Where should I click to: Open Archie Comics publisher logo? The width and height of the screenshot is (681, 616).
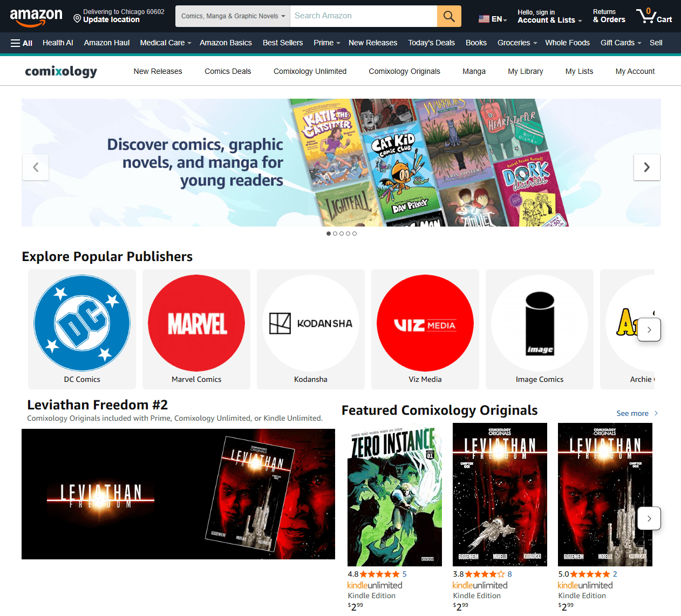[626, 323]
